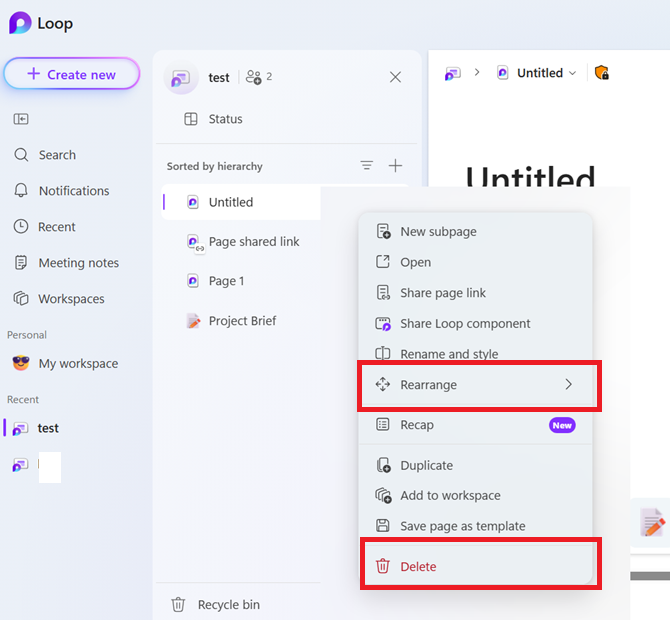Click the Loop app logo
This screenshot has height=620, width=670.
coord(20,23)
